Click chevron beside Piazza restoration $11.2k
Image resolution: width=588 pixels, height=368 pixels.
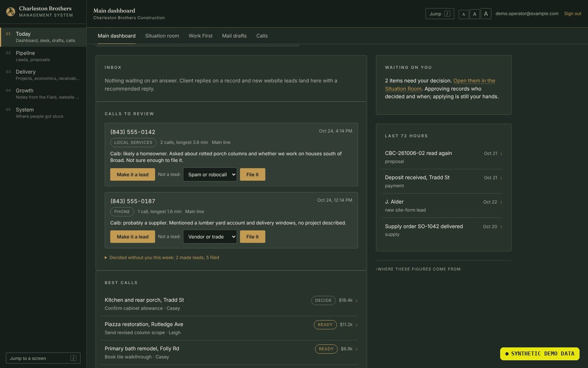point(356,325)
